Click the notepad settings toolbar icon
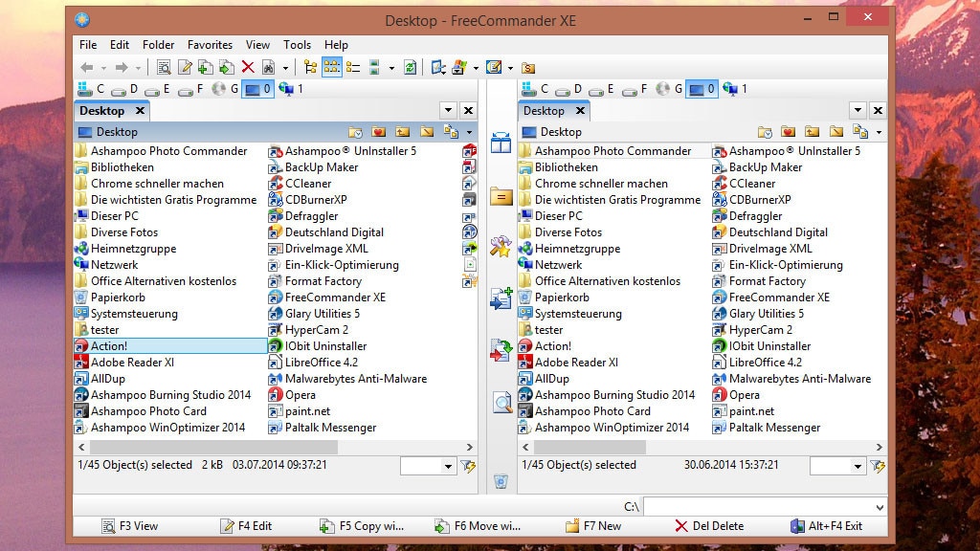 pos(494,68)
